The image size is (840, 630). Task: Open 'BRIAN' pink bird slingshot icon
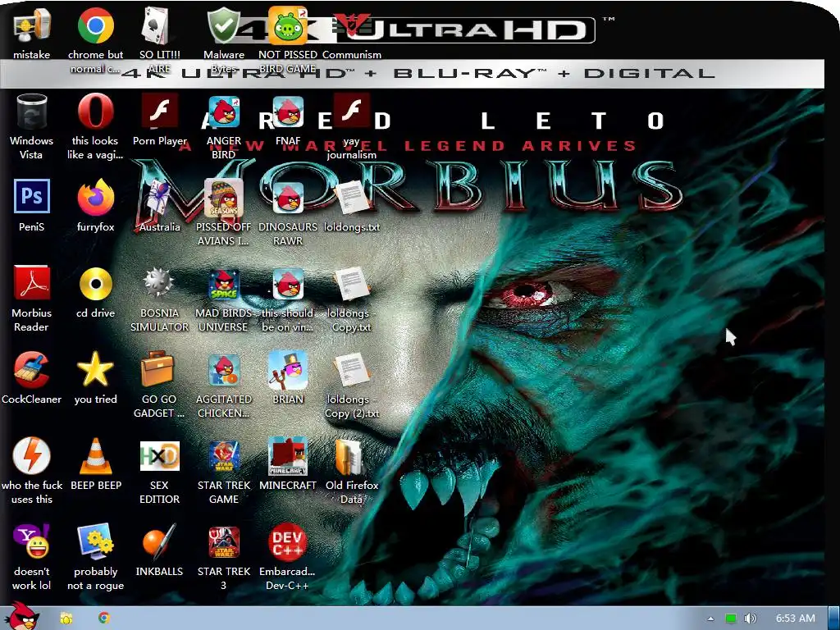tap(288, 370)
